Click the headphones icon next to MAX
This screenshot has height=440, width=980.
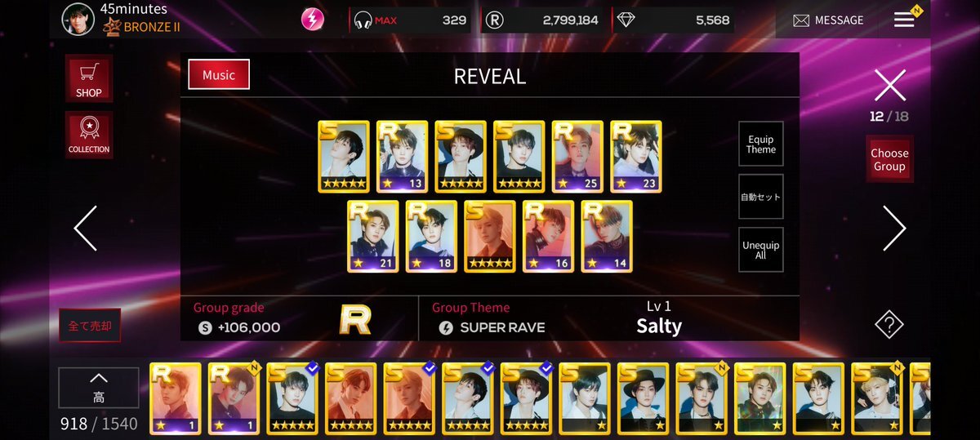point(363,20)
